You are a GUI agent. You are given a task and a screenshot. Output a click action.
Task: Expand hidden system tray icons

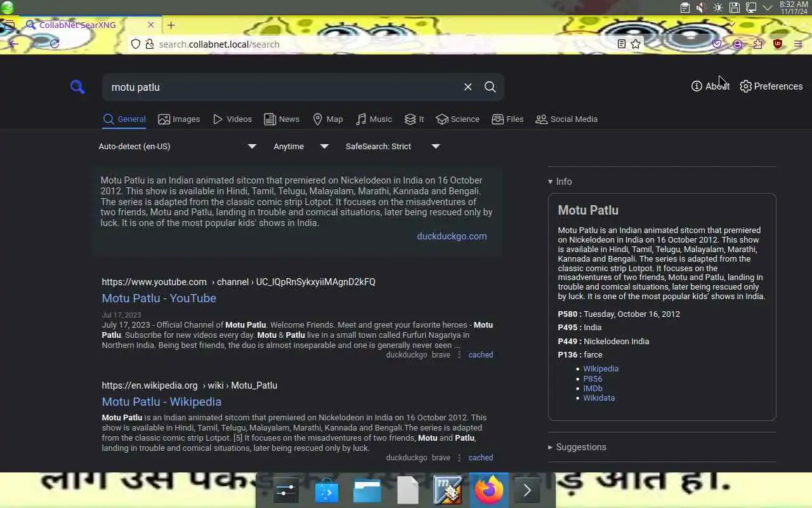pyautogui.click(x=767, y=8)
